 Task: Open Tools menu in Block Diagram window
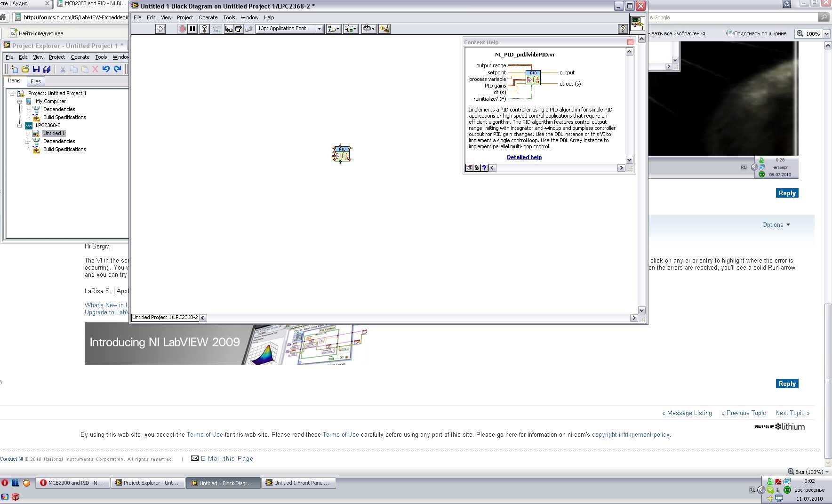coord(229,17)
